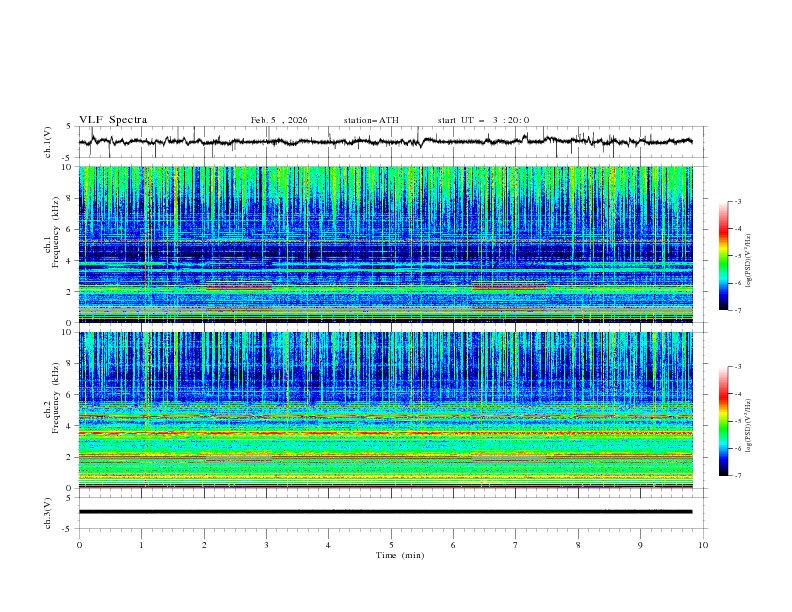Click the red 2 kHz band near minute 7 in ch.1
This screenshot has width=792, height=612.
509,287
